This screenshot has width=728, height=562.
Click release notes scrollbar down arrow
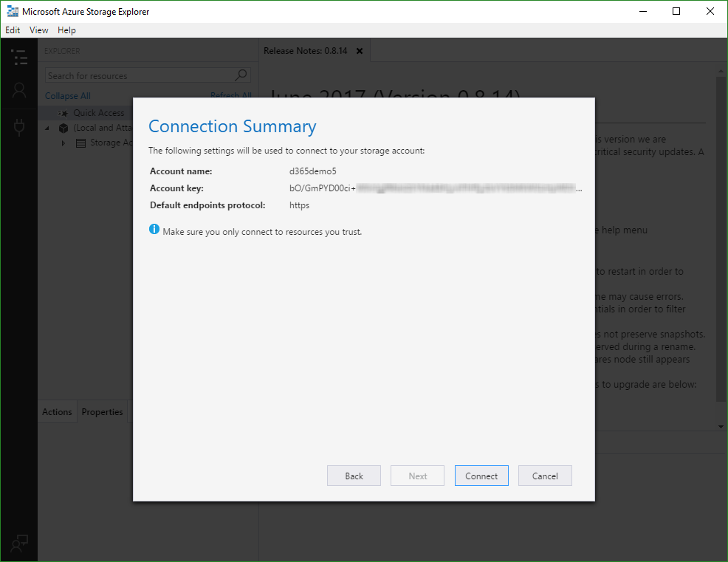pos(721,426)
